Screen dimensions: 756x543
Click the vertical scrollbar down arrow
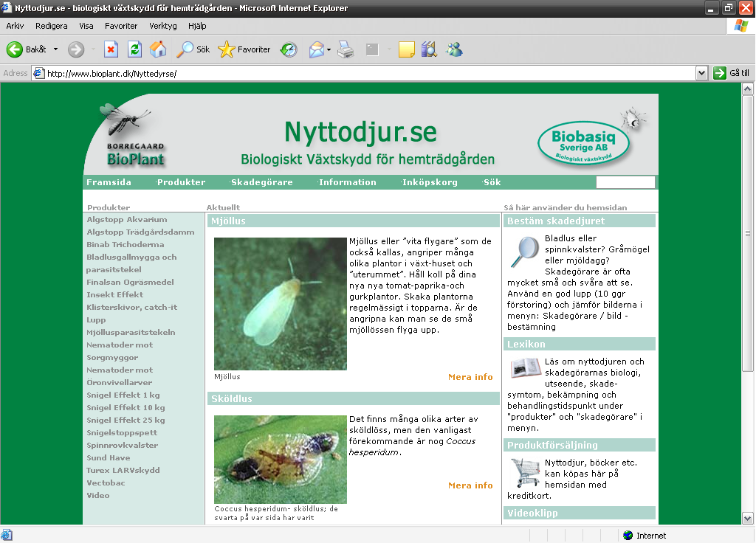pyautogui.click(x=747, y=519)
